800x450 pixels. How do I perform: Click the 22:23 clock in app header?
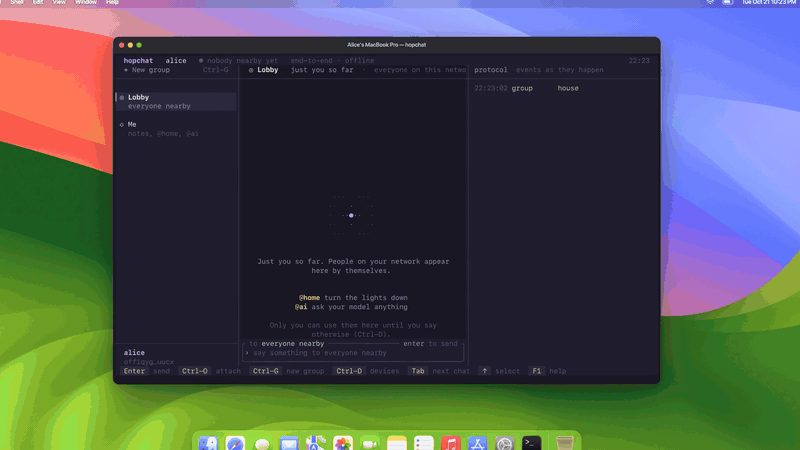tap(639, 61)
